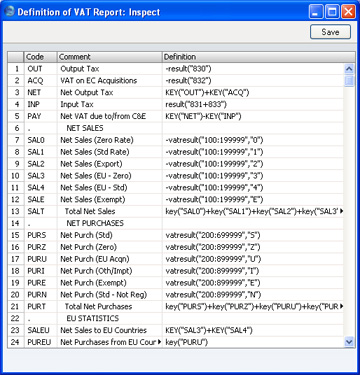Edit the -result("832") definition

(x=253, y=81)
